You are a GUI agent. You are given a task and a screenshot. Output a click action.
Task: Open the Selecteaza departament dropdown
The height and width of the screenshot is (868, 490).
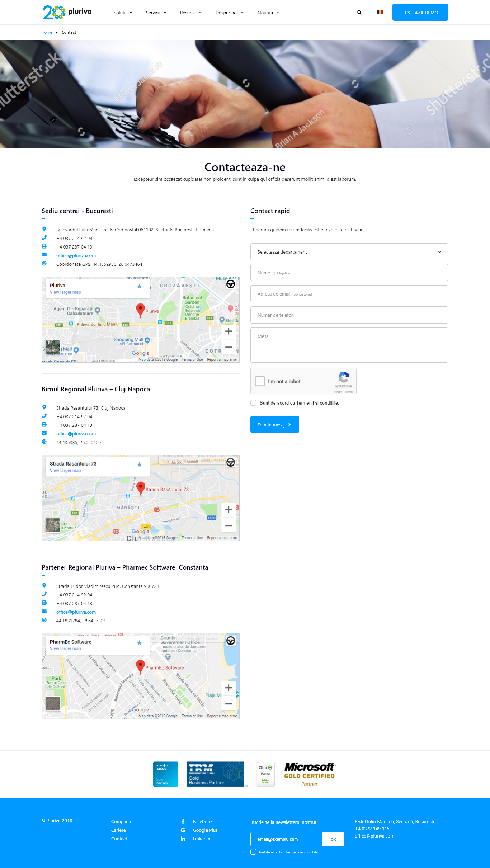349,252
